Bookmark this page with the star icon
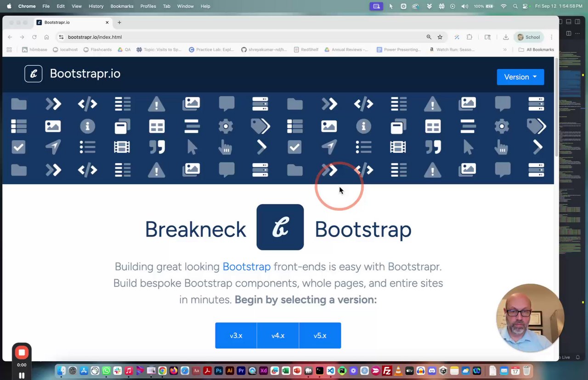 coord(440,37)
